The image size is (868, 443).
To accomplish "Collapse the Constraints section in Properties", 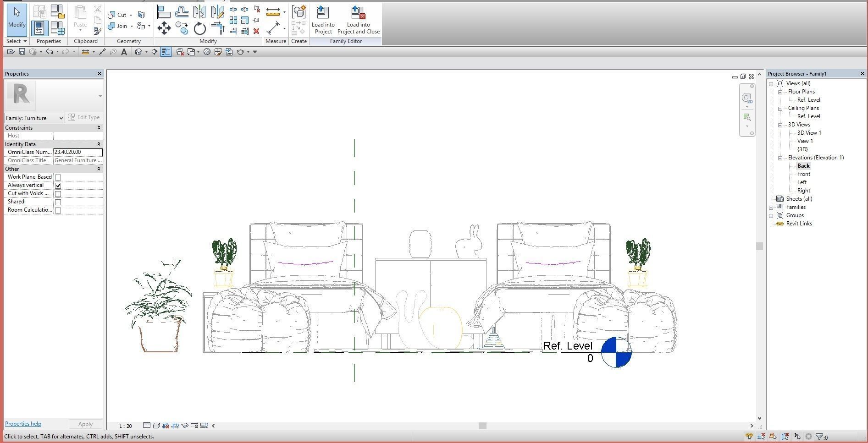I will click(99, 128).
